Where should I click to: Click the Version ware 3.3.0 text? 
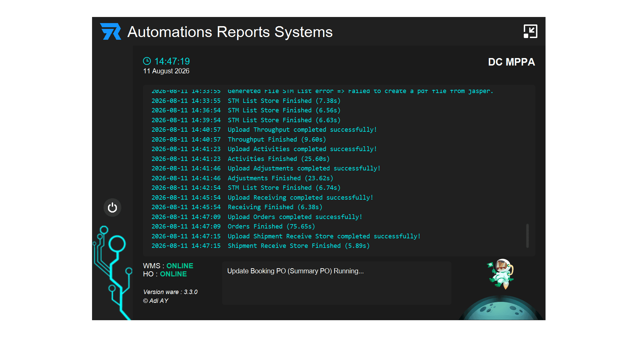click(x=170, y=292)
